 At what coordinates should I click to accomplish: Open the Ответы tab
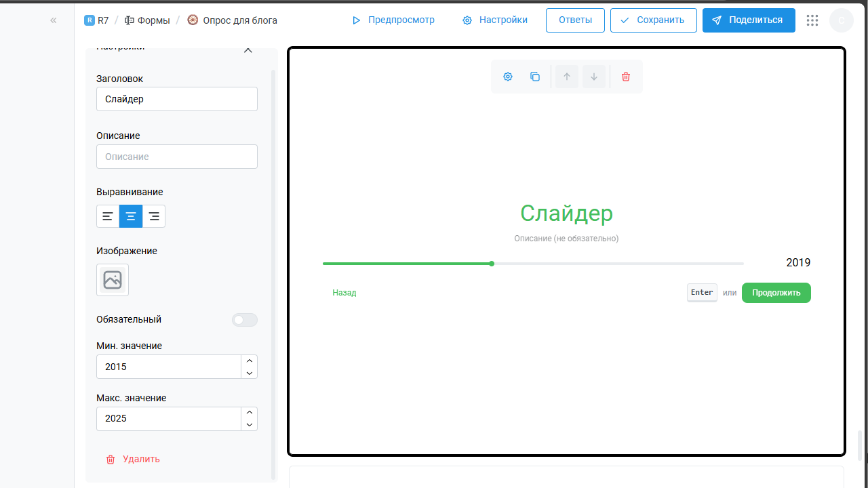point(575,20)
